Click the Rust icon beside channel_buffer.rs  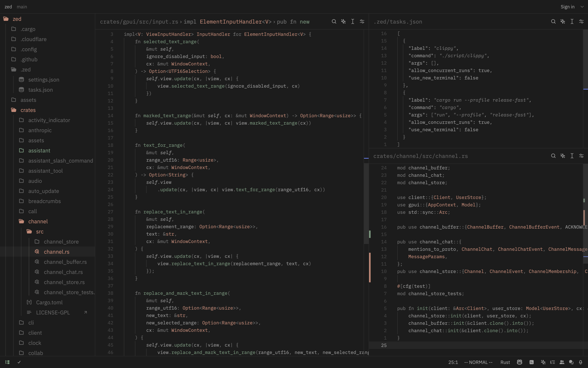click(37, 262)
